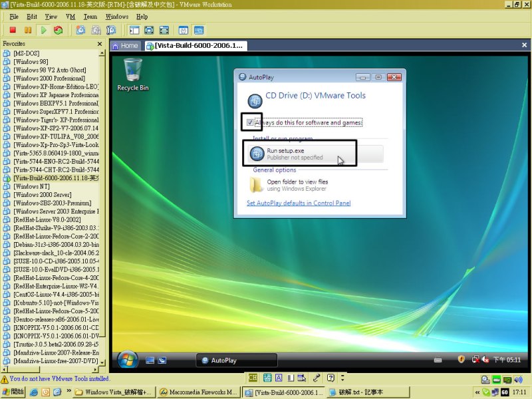Toggle Always do this for software and games
The height and width of the screenshot is (399, 532).
click(x=250, y=122)
